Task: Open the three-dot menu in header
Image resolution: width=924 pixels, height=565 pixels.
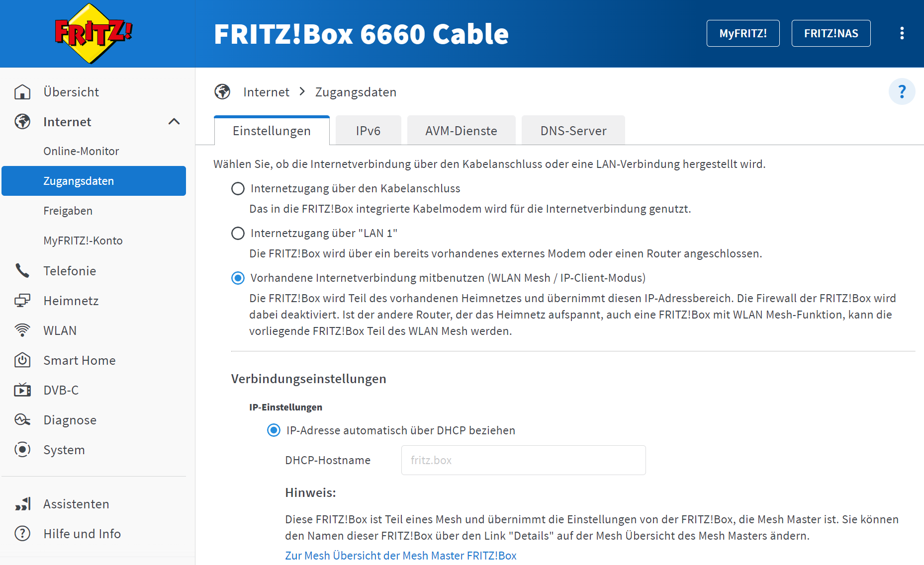Action: pos(902,33)
